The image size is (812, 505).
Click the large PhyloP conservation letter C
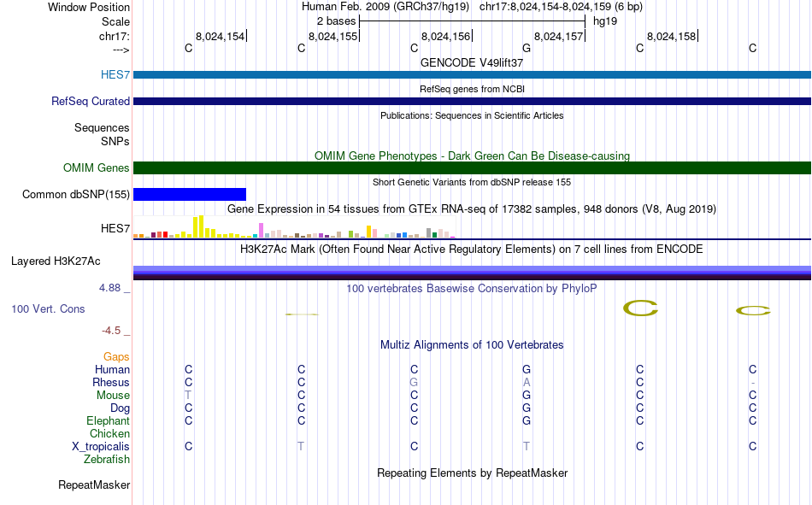640,308
